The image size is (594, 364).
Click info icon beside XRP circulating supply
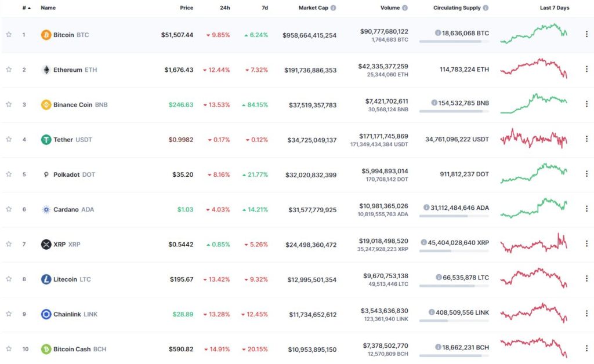point(423,242)
